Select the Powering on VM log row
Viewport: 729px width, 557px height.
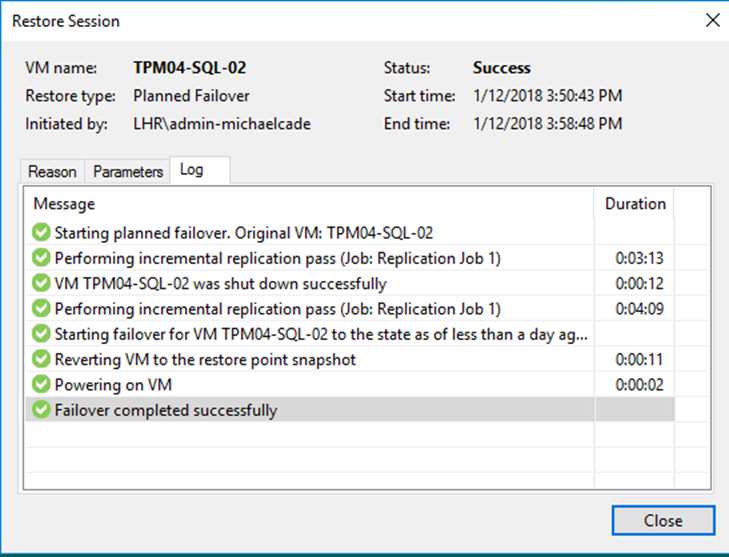[x=350, y=385]
